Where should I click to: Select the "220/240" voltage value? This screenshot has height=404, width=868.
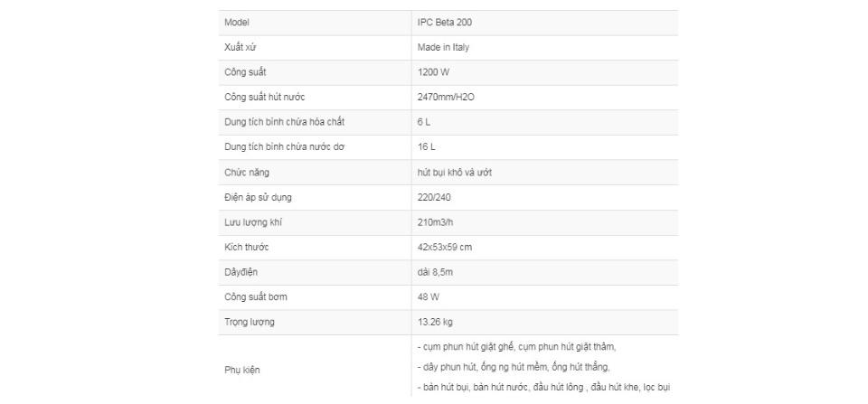(435, 197)
